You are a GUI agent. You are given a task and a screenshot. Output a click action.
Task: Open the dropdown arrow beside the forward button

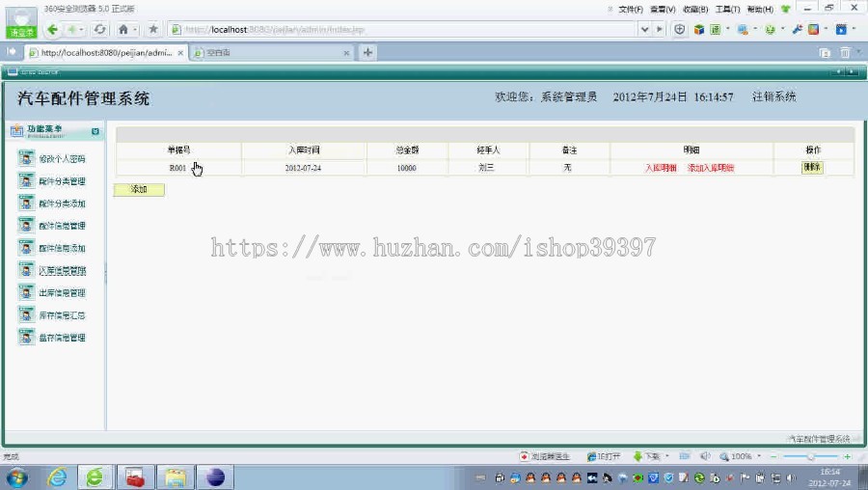pyautogui.click(x=81, y=29)
